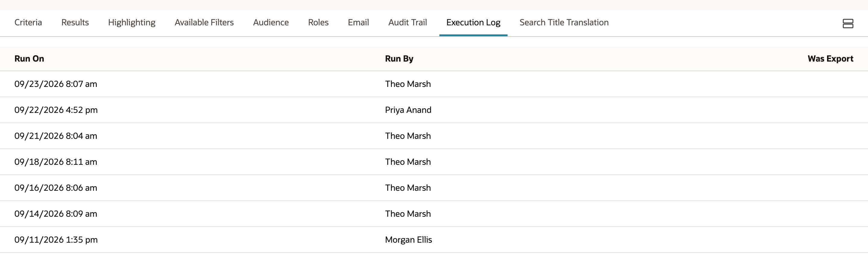The height and width of the screenshot is (262, 868).
Task: Click Theo Marsh in the 09/16/2026 row
Action: click(x=408, y=188)
